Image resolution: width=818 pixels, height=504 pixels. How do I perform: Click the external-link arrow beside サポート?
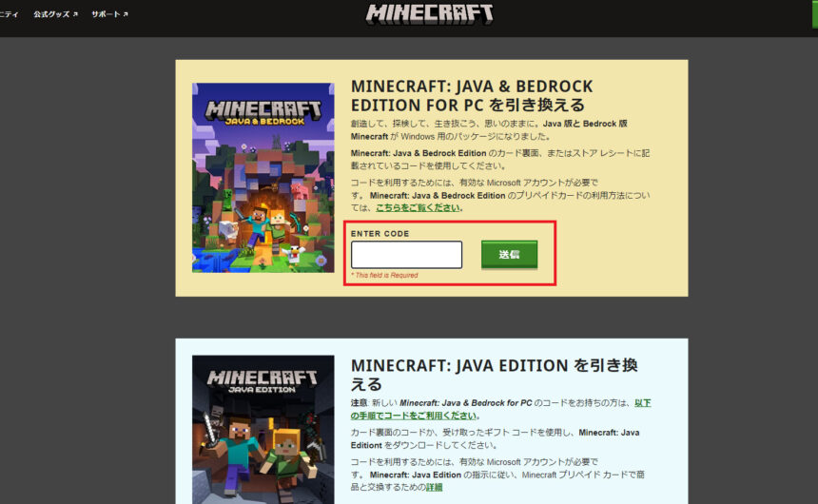(x=126, y=14)
